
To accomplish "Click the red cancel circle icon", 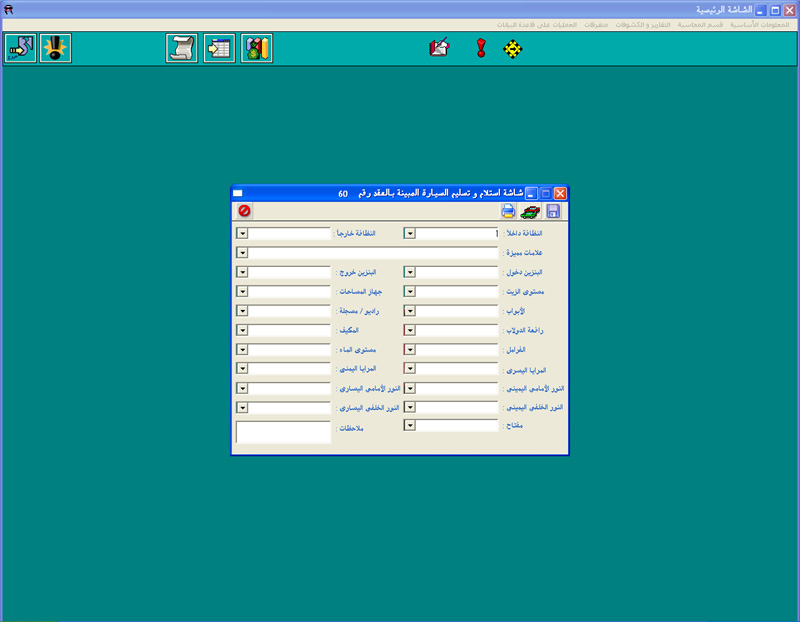I will (x=244, y=211).
